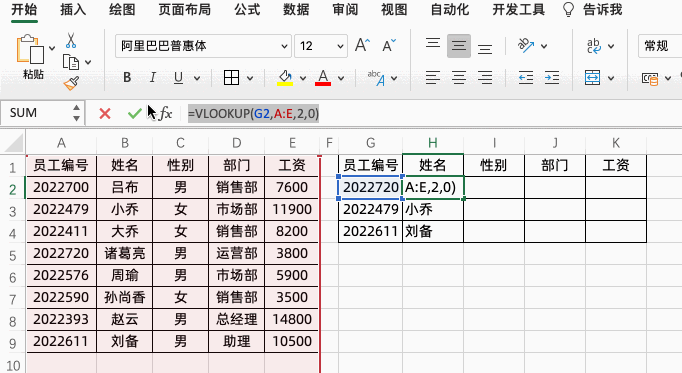
Task: Switch to the 绘图 tab
Action: pos(122,10)
